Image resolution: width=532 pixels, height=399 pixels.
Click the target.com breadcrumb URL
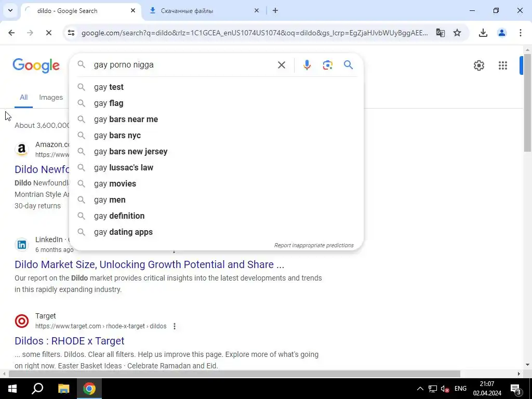pyautogui.click(x=101, y=326)
